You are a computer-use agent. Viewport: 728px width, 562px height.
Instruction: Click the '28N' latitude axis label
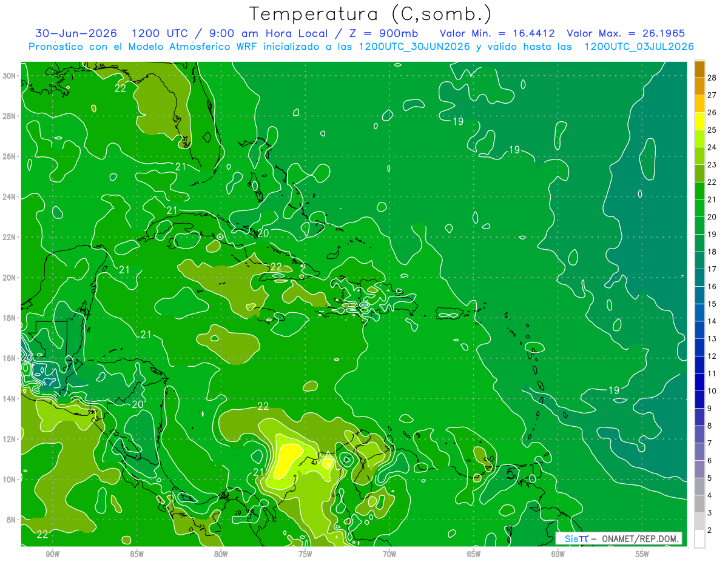tap(10, 116)
